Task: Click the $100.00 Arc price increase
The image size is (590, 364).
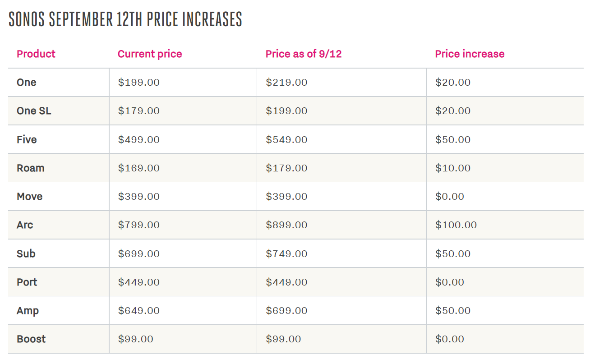Action: (456, 225)
